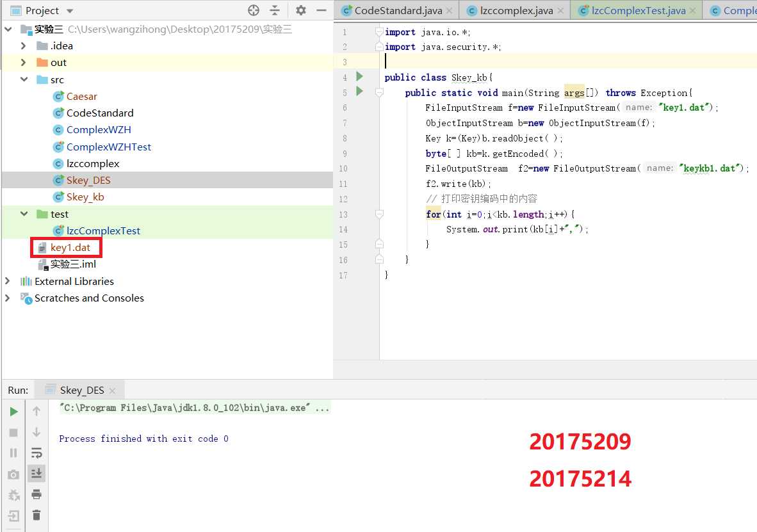Close the lzccomplex.java tab
Screen dimensions: 757x532
tap(560, 11)
